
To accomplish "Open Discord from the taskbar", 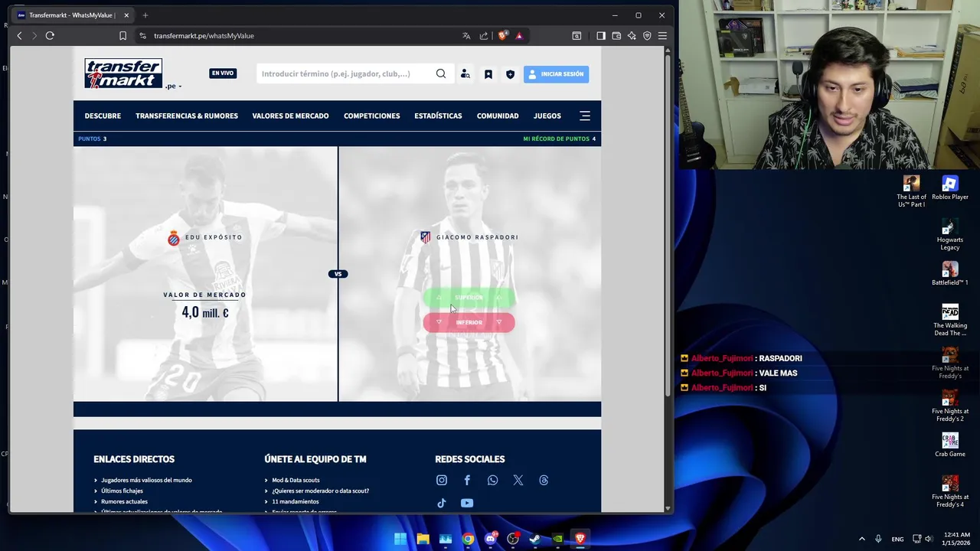I will point(491,539).
